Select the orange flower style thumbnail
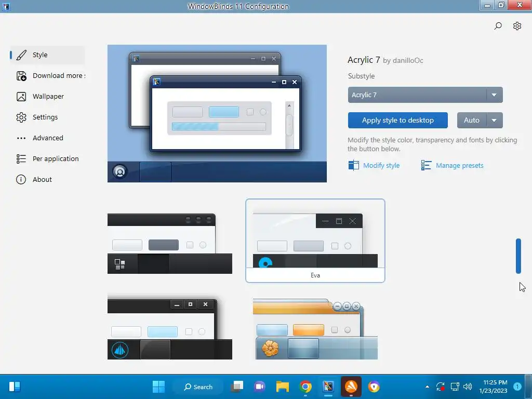Screen dimensions: 532x399 315,329
